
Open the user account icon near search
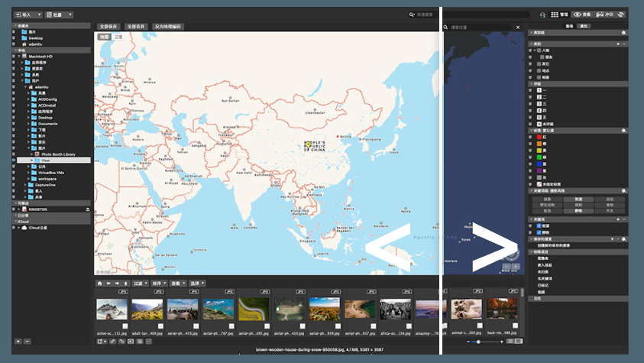click(x=542, y=15)
